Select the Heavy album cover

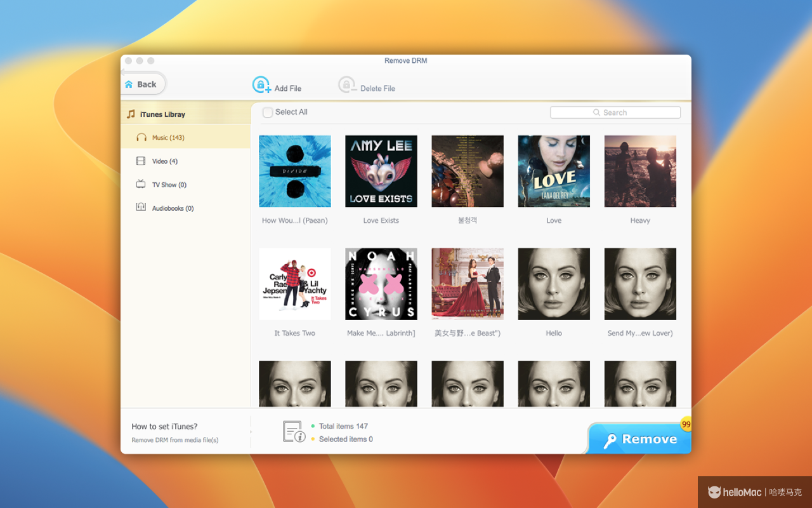(640, 171)
